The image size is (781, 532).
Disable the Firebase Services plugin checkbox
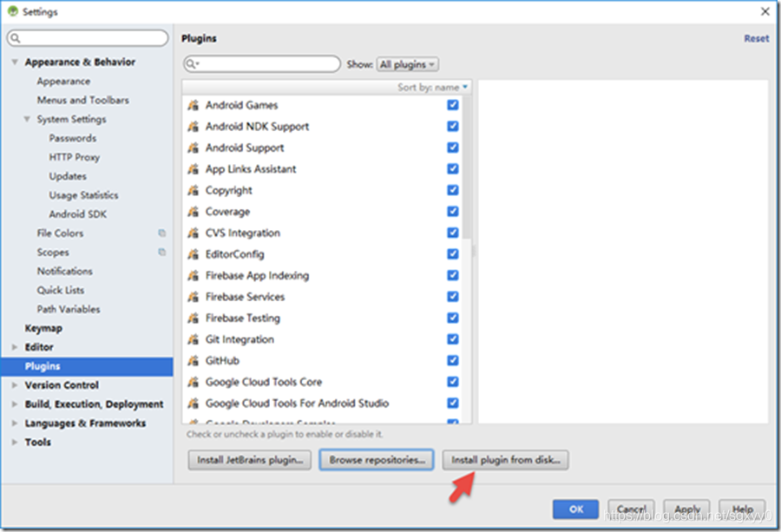453,297
